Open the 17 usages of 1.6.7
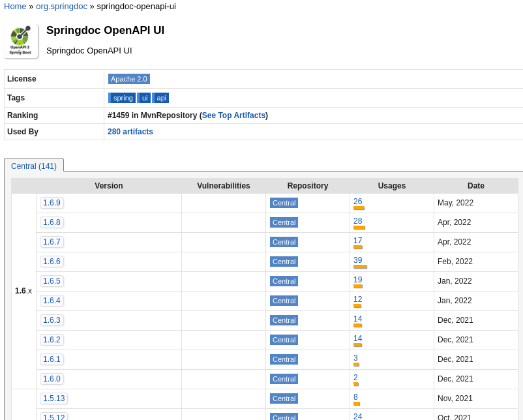Viewport: 523px width, 420px height. tap(357, 241)
